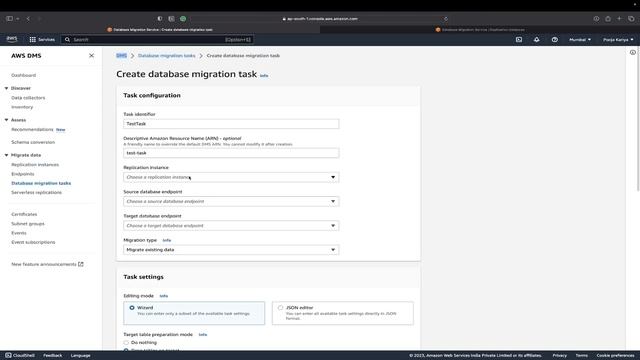Open Replication instances in the sidebar
640x360 pixels.
(35, 164)
